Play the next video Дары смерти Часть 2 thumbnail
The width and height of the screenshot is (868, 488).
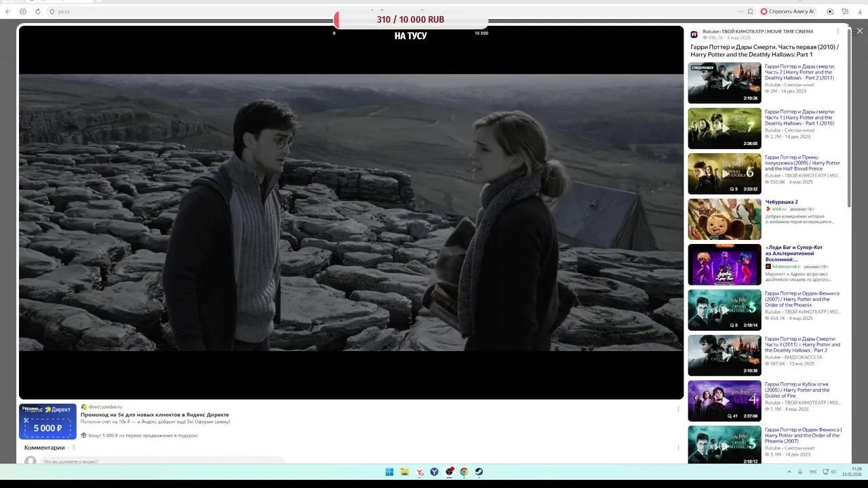724,83
